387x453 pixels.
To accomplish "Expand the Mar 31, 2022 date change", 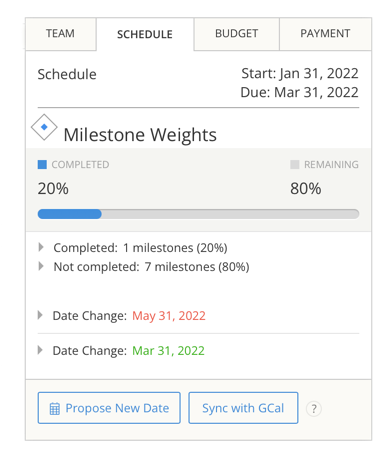I will (x=40, y=350).
